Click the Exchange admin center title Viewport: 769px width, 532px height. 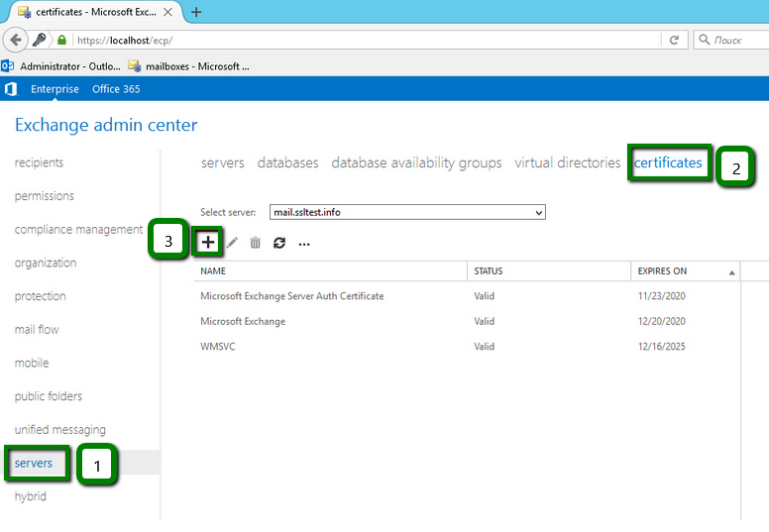106,125
